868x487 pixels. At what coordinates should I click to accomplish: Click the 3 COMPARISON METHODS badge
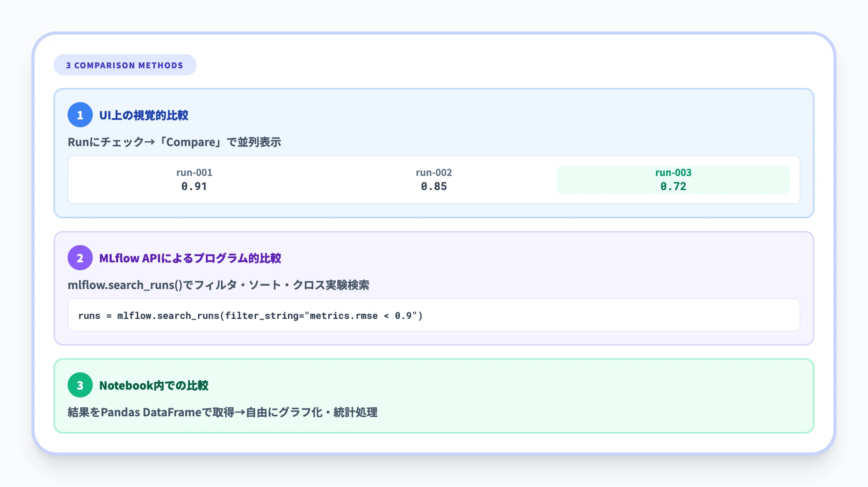[x=125, y=65]
